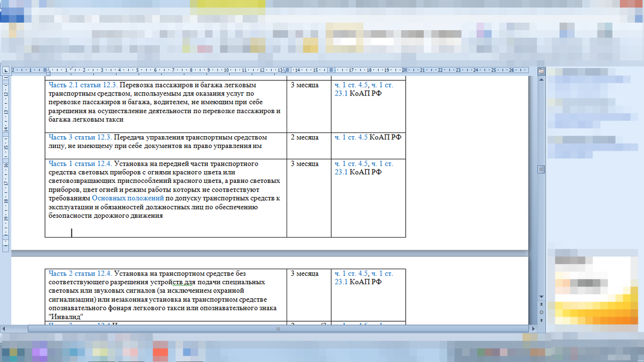
Task: Open the link 'Часть 2 статьи 12.4.'
Action: (80, 274)
